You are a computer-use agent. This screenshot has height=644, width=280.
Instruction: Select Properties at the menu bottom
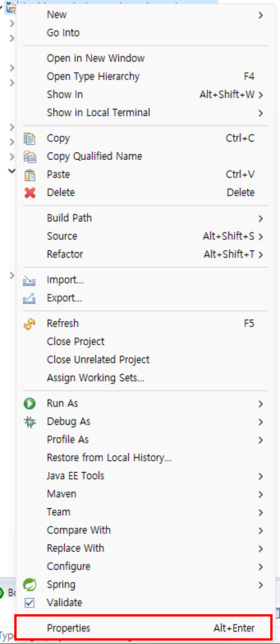click(x=143, y=628)
